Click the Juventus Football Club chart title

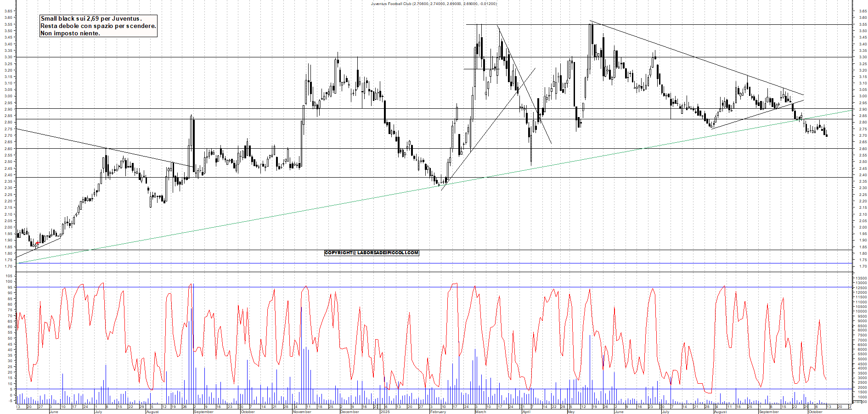[434, 4]
